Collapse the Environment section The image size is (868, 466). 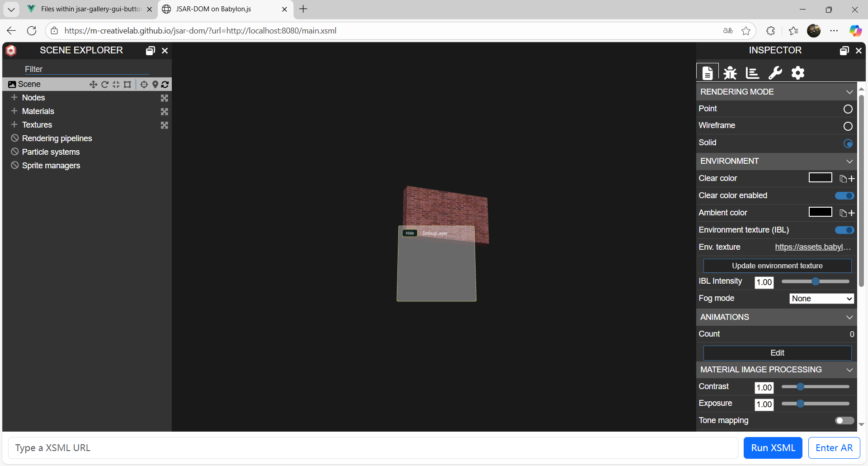[x=849, y=162]
